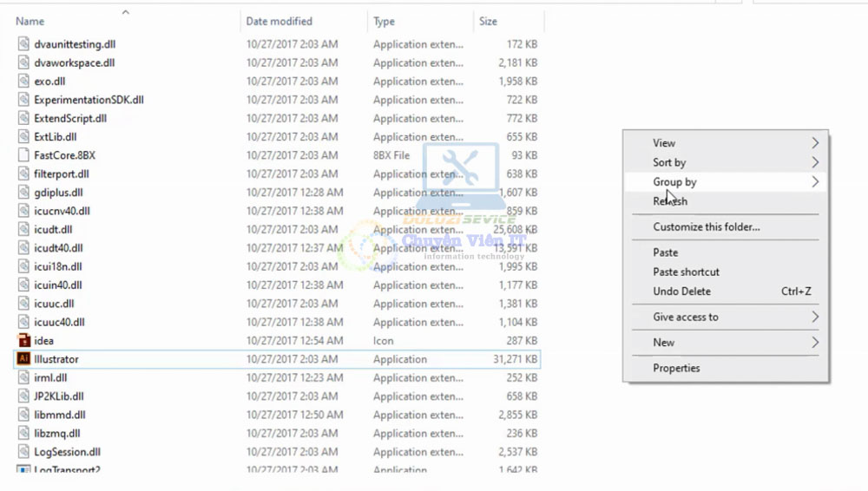Viewport: 868px width, 491px height.
Task: Click the gdiplus.dll file icon
Action: coord(23,193)
